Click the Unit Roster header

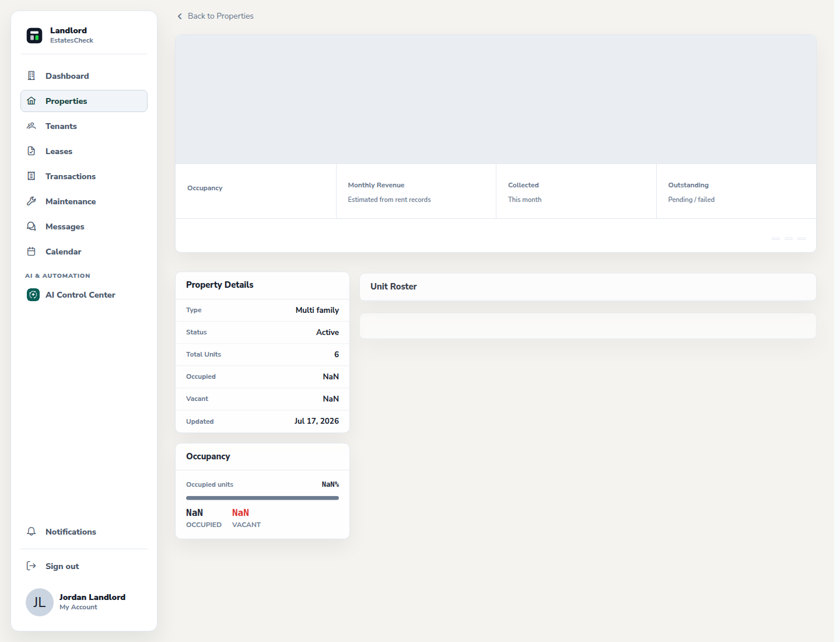[x=588, y=287]
